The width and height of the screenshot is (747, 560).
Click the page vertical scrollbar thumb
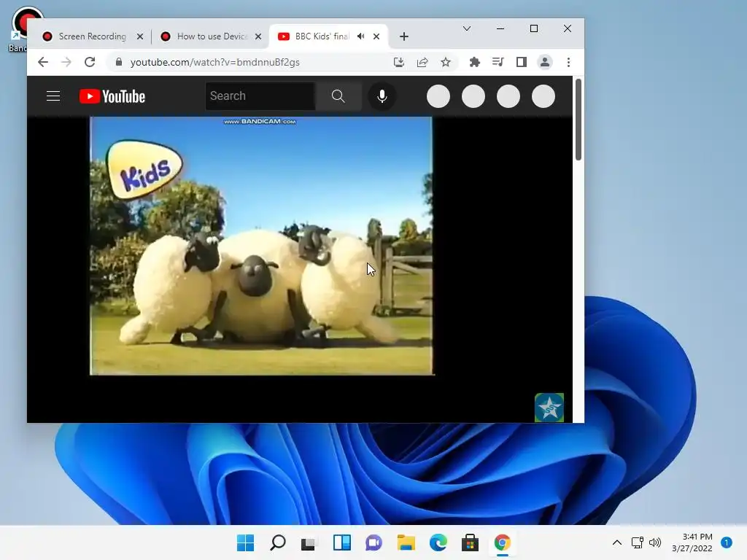point(578,120)
